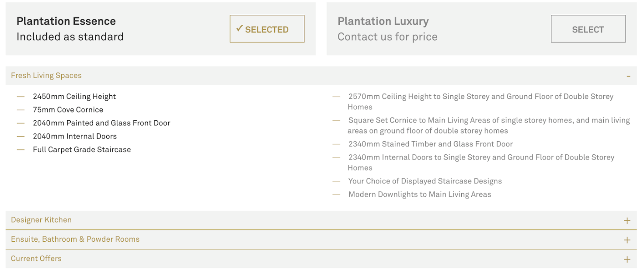This screenshot has width=644, height=271.
Task: Click Contact us for price text
Action: (x=387, y=37)
